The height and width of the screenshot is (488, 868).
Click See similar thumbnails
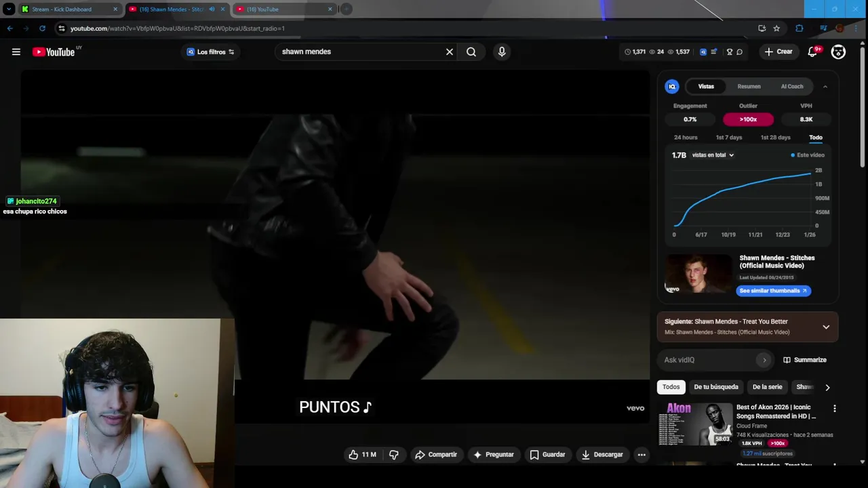(x=773, y=291)
